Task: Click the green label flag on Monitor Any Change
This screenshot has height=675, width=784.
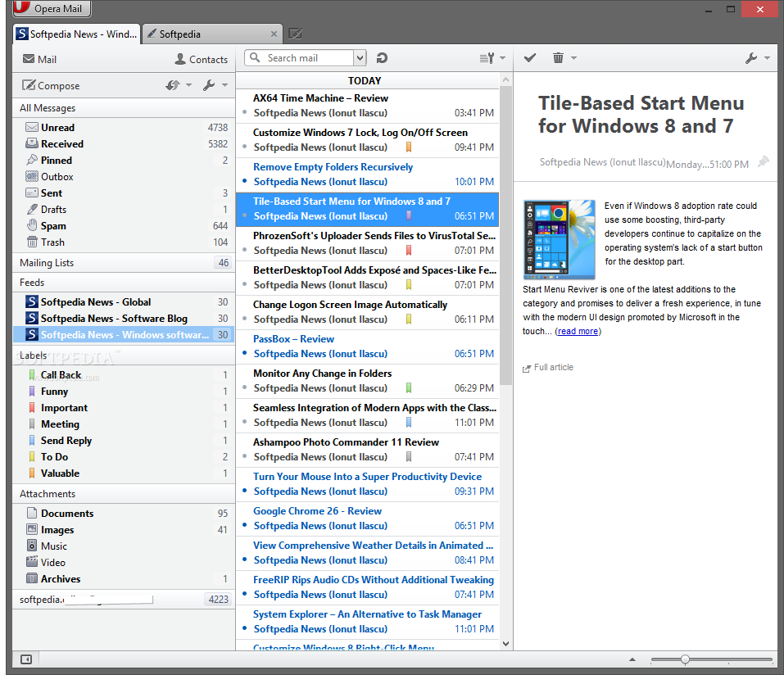Action: tap(409, 388)
